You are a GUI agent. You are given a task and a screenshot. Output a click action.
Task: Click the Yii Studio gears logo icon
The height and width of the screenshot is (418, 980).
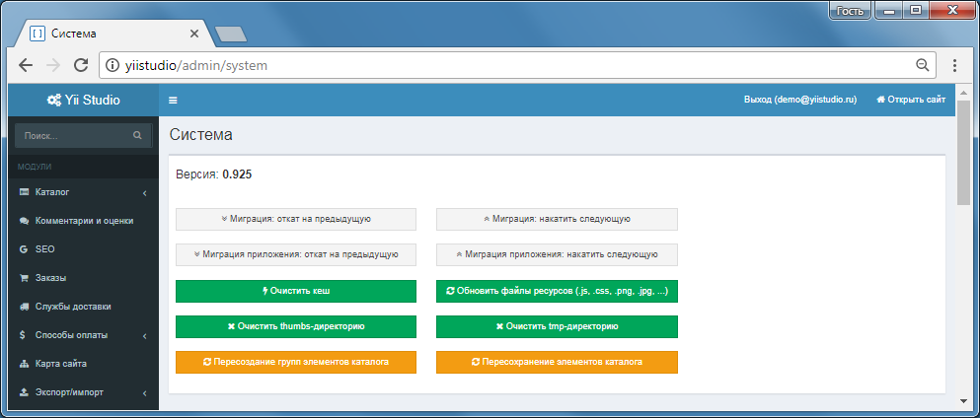pos(54,100)
